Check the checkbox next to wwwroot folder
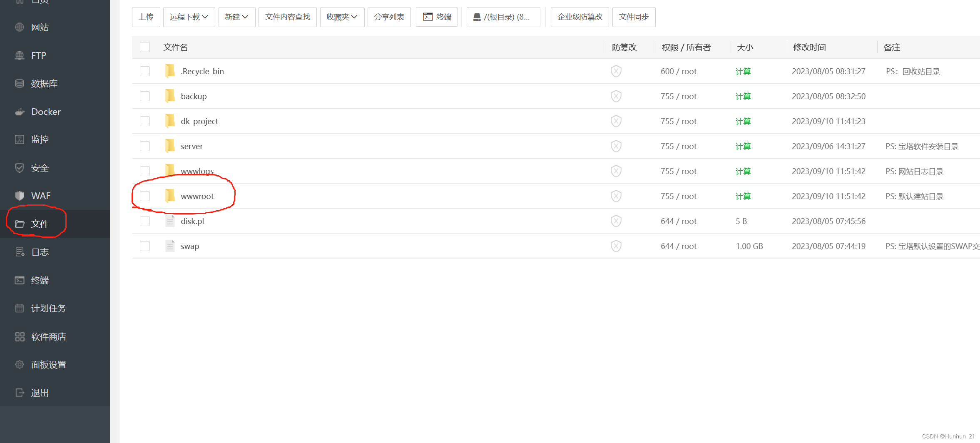 (x=144, y=196)
